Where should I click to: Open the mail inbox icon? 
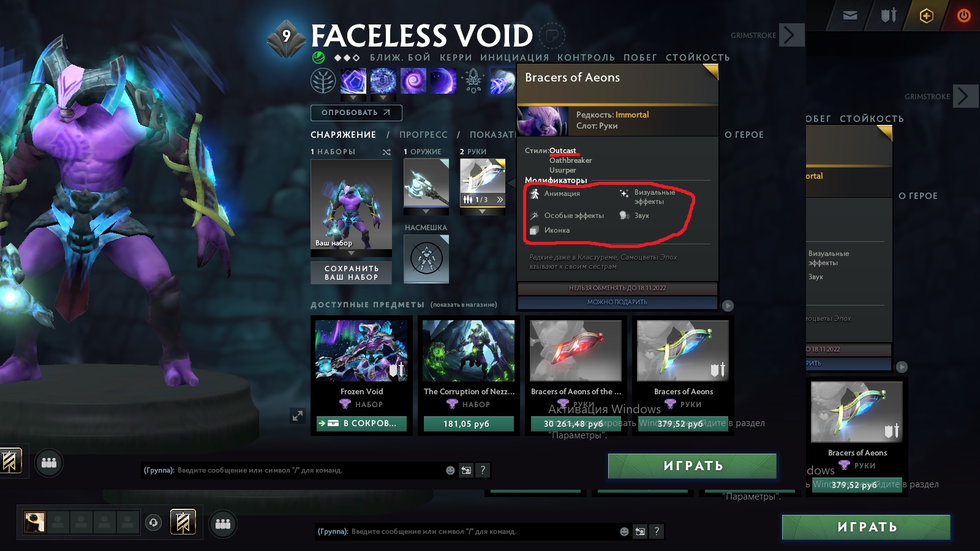850,15
